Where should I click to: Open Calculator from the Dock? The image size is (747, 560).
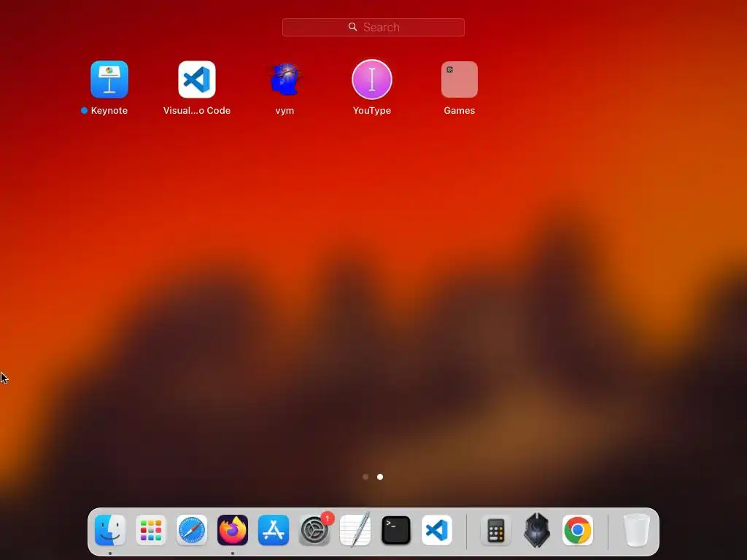coord(496,530)
